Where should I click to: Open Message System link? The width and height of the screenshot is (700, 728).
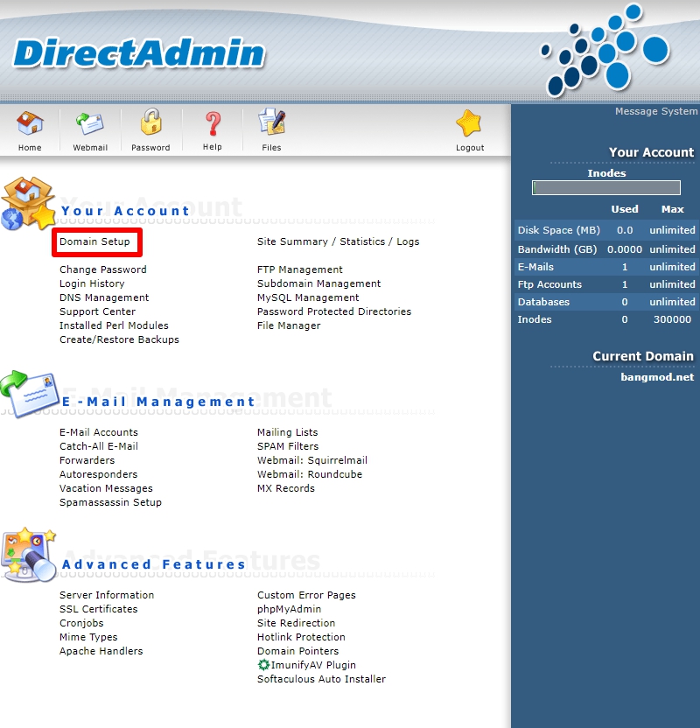[656, 111]
